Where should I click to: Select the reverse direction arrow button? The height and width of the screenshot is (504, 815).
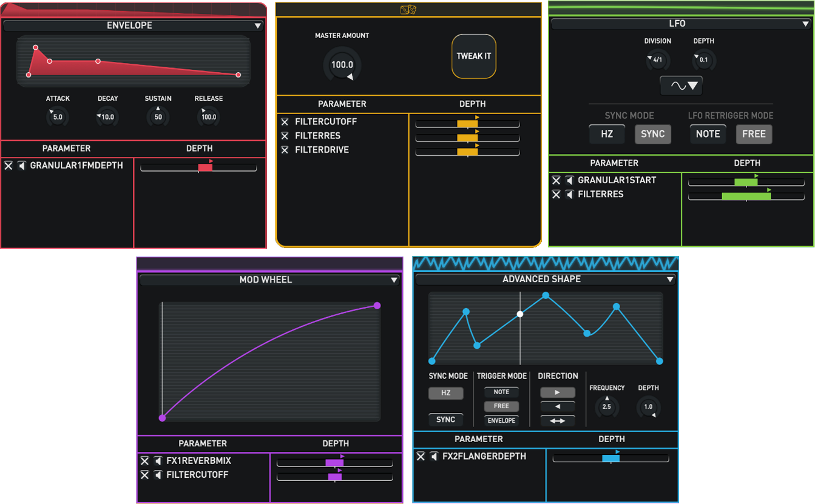(557, 406)
